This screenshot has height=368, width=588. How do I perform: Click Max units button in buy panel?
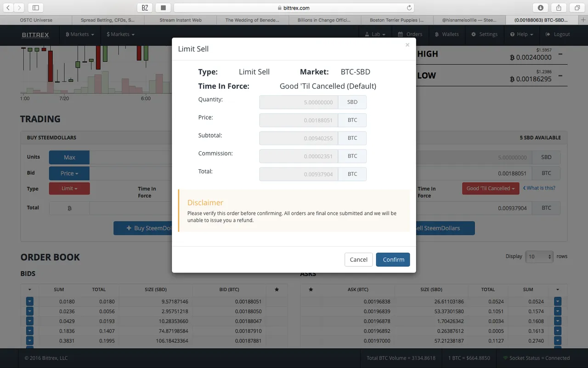coord(69,157)
